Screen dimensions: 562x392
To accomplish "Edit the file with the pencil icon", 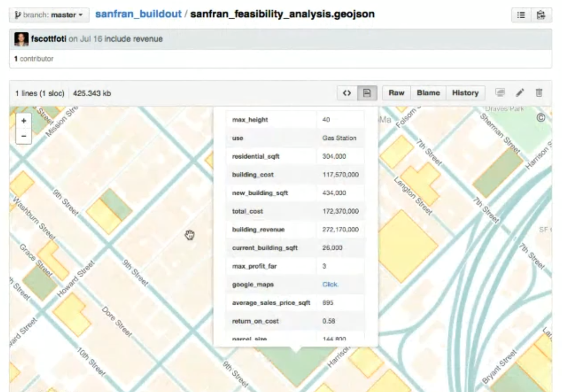I will (520, 93).
